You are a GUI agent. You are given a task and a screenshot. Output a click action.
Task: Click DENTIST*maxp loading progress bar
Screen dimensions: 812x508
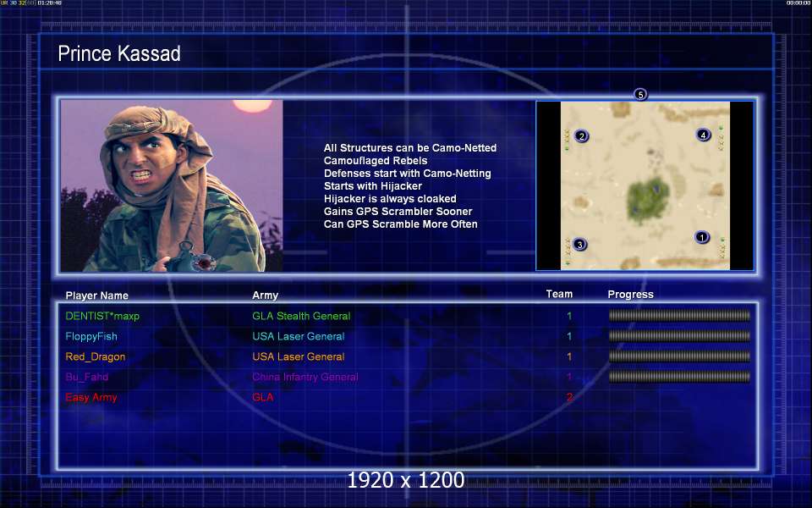coord(679,315)
